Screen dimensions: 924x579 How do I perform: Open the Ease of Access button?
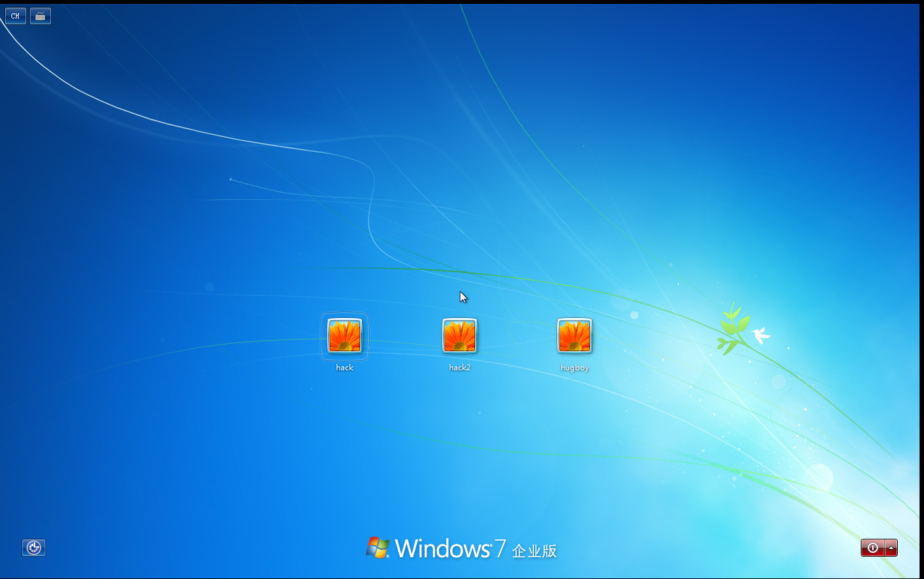coord(34,548)
